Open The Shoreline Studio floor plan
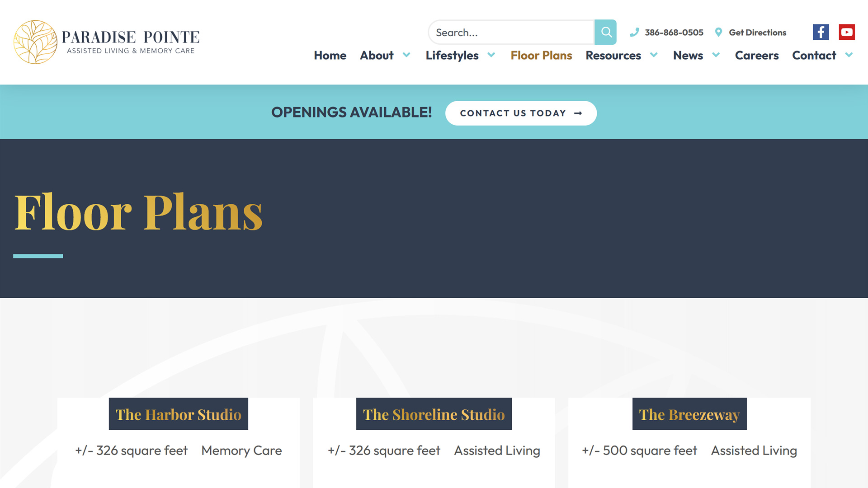The width and height of the screenshot is (868, 488). click(434, 414)
